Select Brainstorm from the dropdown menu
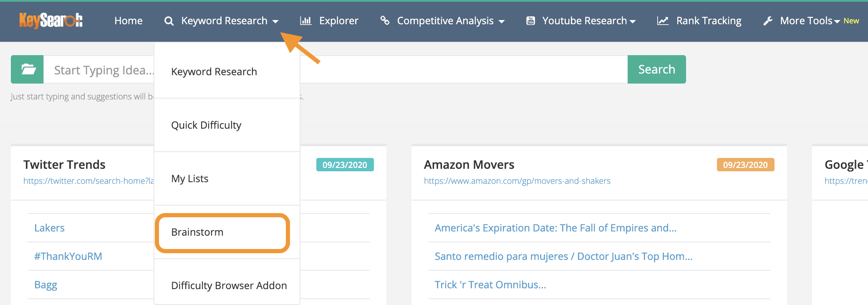This screenshot has height=305, width=868. click(197, 232)
